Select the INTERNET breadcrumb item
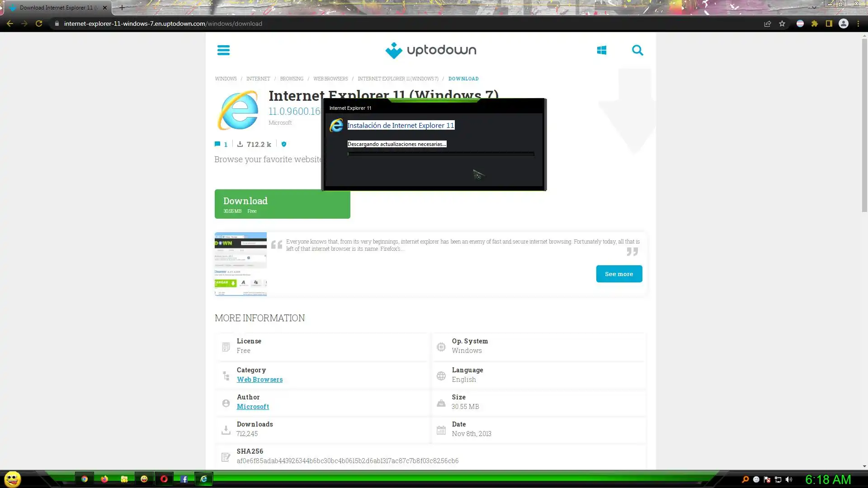This screenshot has width=868, height=488. 258,79
